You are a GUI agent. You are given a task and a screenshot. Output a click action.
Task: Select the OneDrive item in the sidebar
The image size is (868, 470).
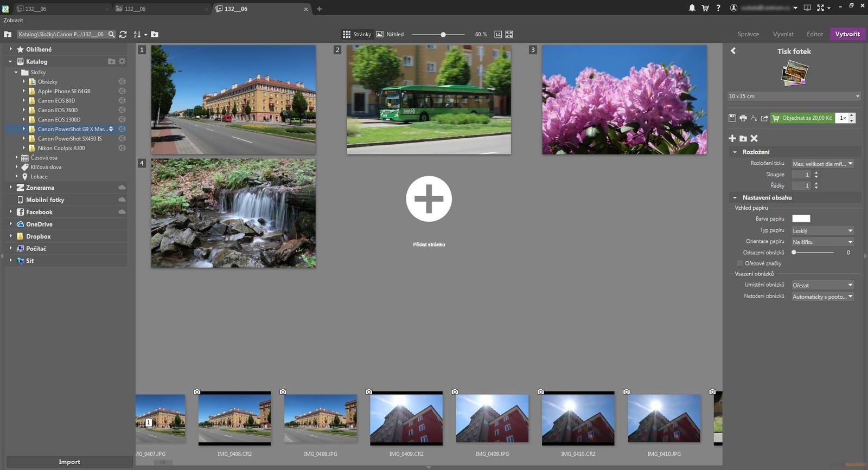pos(39,224)
